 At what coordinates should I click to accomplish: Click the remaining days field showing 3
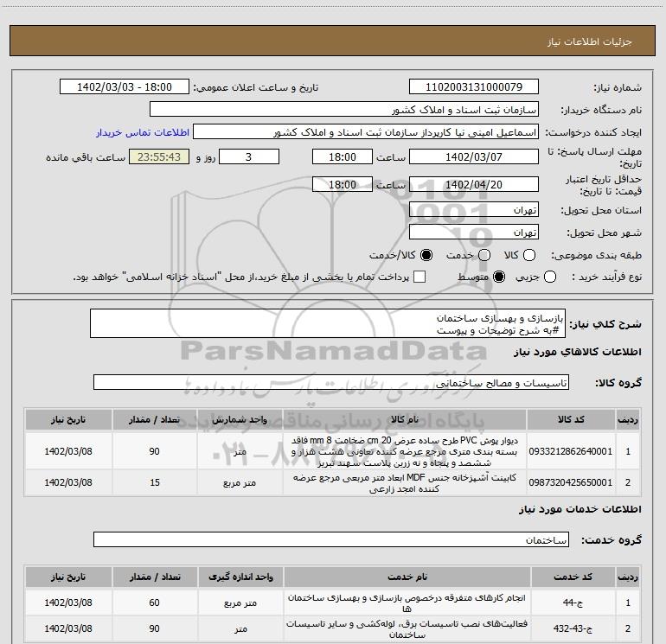249,156
